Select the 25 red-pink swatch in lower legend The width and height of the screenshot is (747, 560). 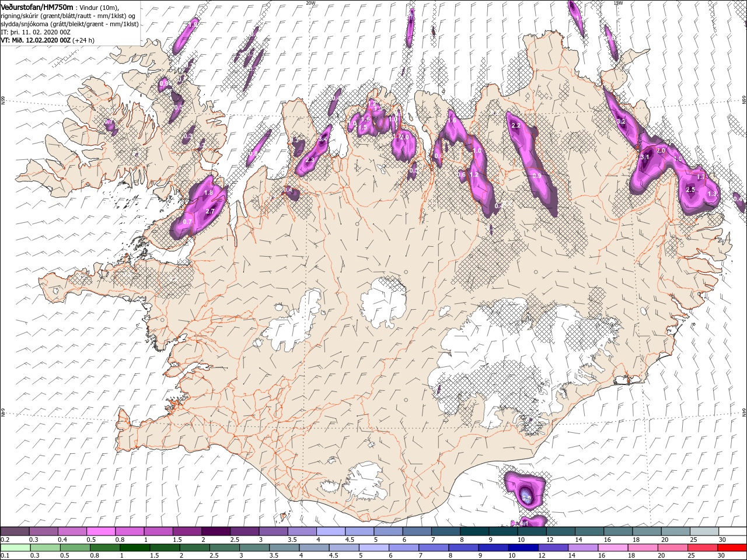[701, 548]
